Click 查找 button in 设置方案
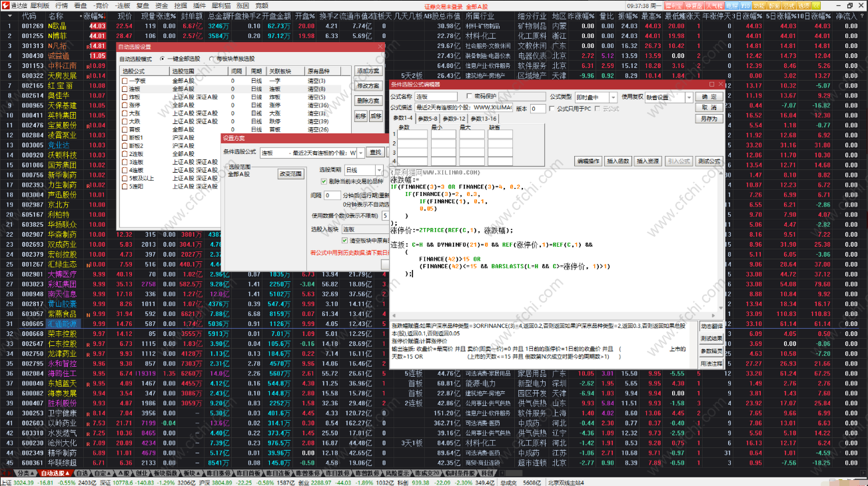868x486 pixels. pos(376,153)
